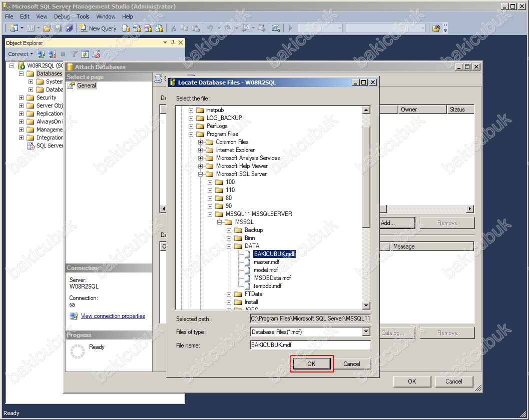Collapse the Program Files folder node

pos(191,134)
